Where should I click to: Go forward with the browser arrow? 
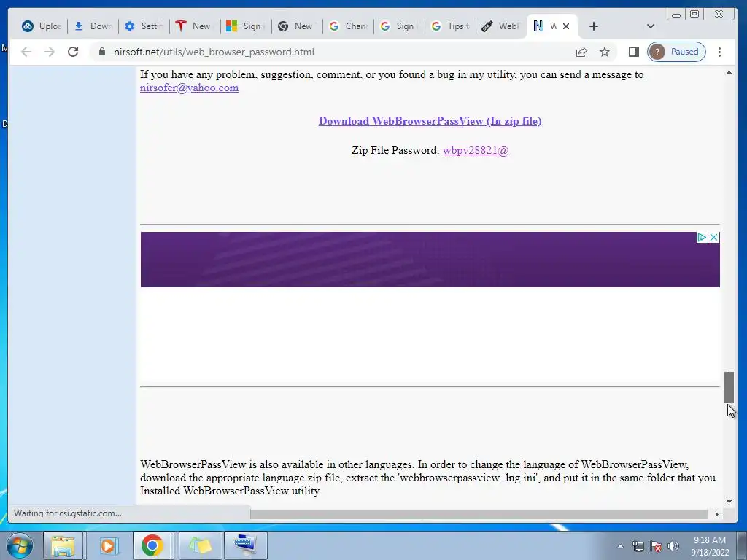(x=50, y=52)
